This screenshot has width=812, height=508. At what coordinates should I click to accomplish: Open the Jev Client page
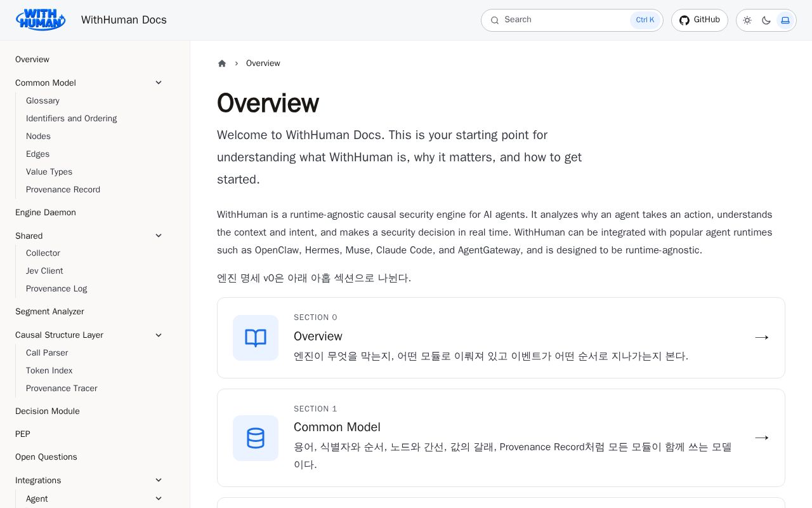click(44, 271)
